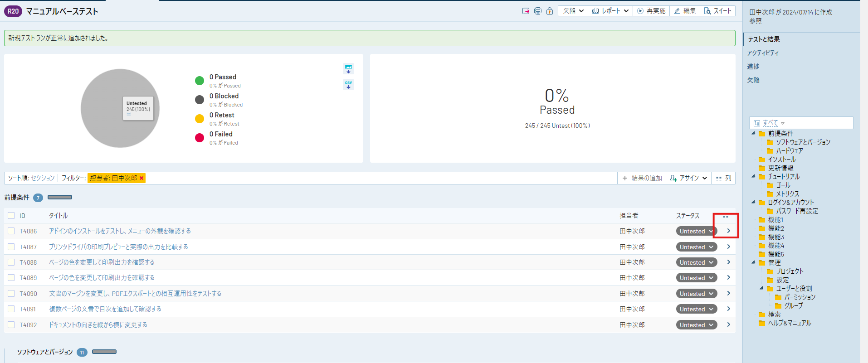Open details arrow for test T4092
Image resolution: width=868 pixels, height=363 pixels.
pyautogui.click(x=729, y=324)
